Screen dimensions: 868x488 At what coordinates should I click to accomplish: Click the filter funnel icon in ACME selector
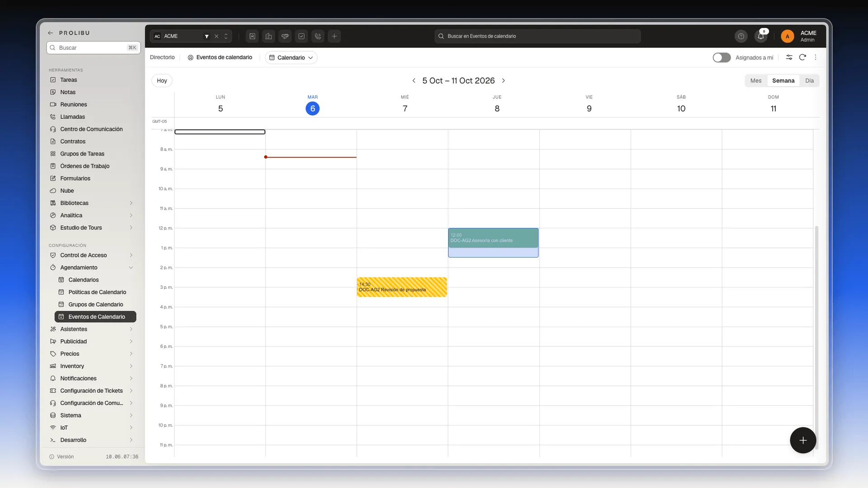(x=207, y=36)
